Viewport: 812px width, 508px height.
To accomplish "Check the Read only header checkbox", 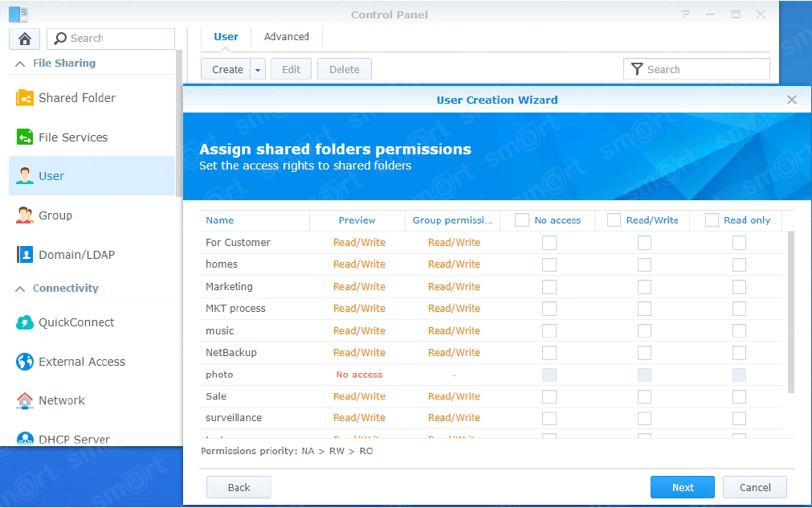I will coord(712,220).
